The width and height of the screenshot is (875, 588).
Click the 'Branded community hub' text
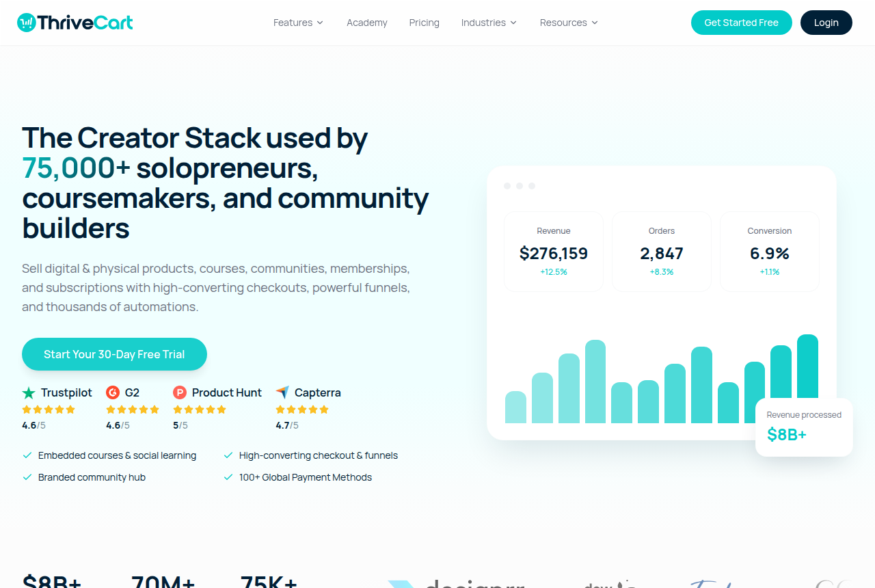(x=92, y=477)
